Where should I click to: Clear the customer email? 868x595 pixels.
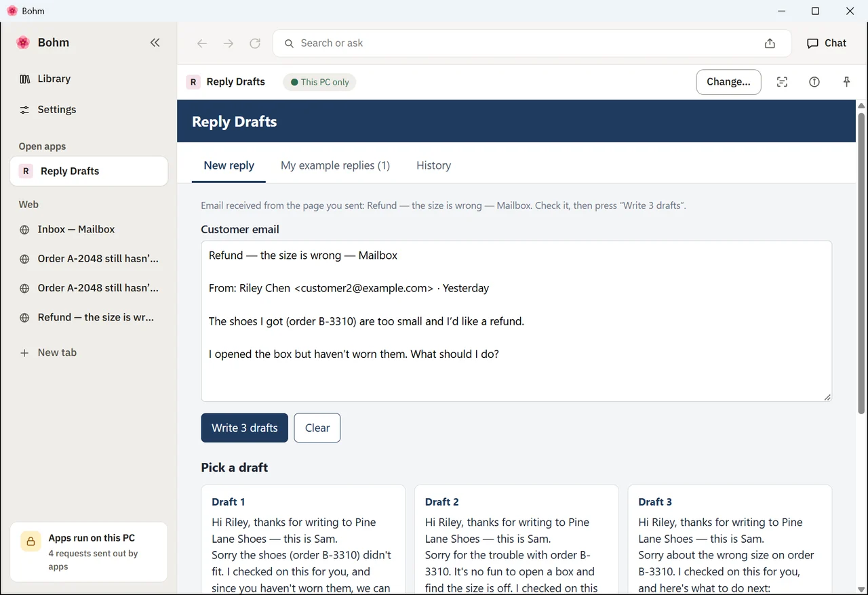pyautogui.click(x=317, y=428)
